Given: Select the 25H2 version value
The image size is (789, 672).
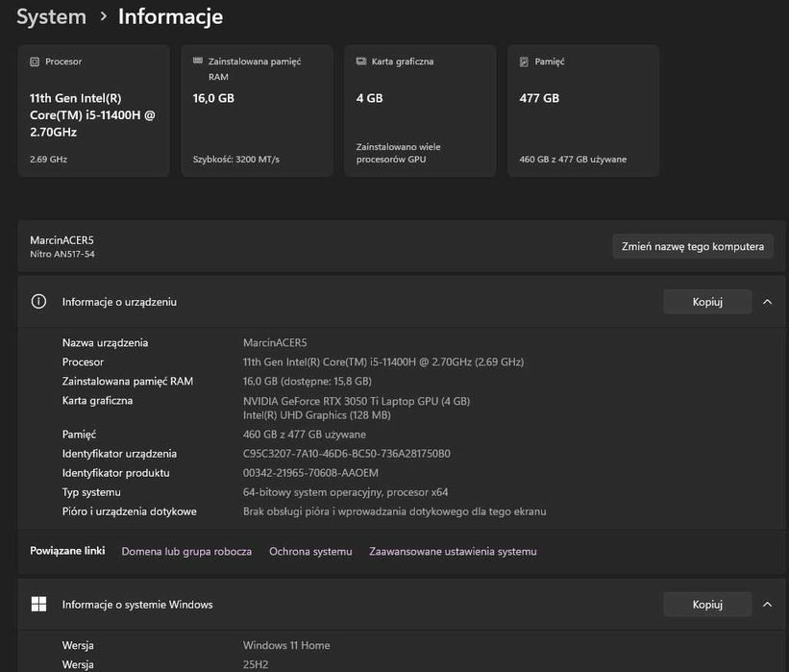Looking at the screenshot, I should coord(256,664).
